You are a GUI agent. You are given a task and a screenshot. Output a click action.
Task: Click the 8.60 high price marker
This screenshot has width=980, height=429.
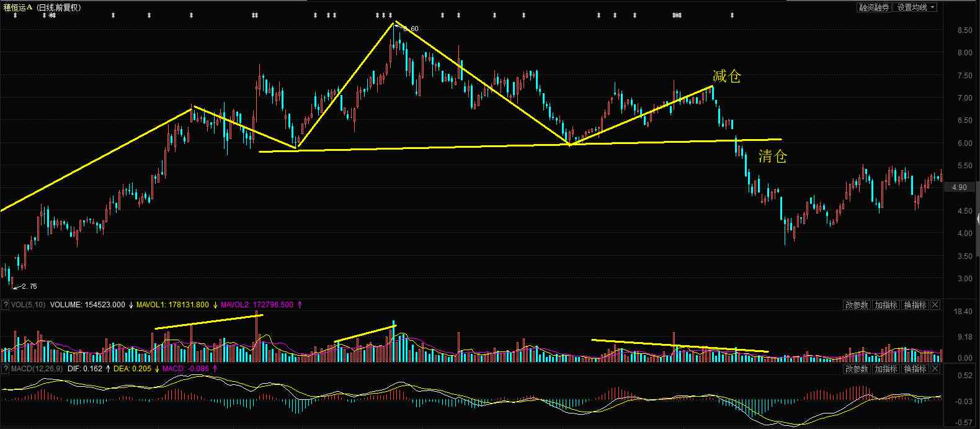click(410, 29)
